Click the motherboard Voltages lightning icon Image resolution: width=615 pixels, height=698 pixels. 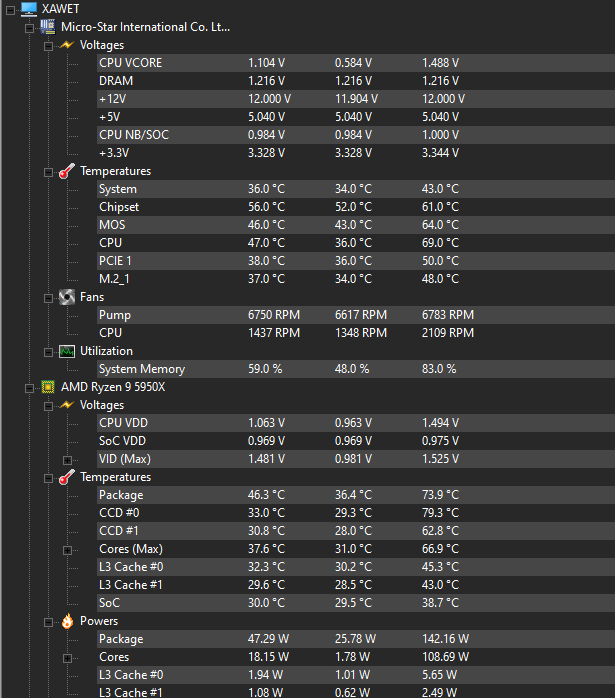(66, 45)
